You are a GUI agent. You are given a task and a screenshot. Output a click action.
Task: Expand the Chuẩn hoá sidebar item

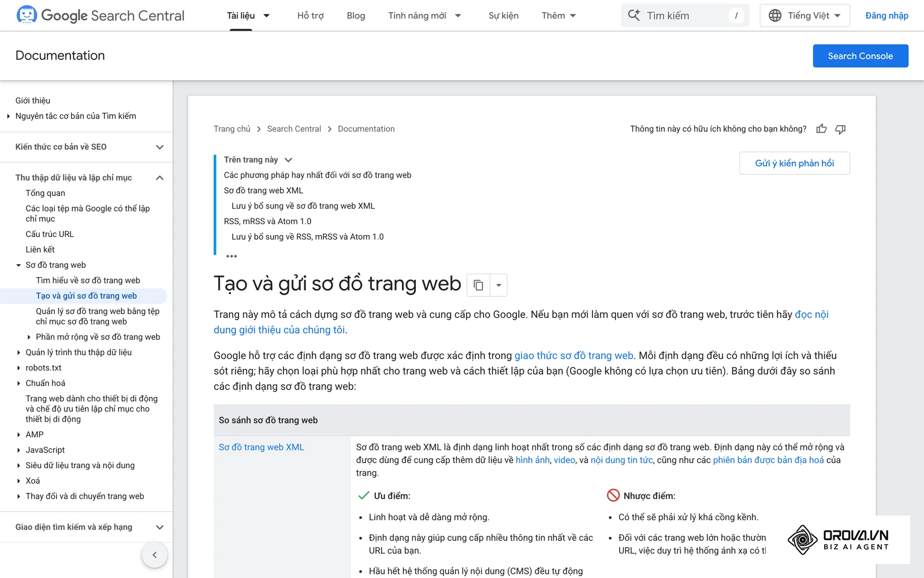pyautogui.click(x=18, y=383)
